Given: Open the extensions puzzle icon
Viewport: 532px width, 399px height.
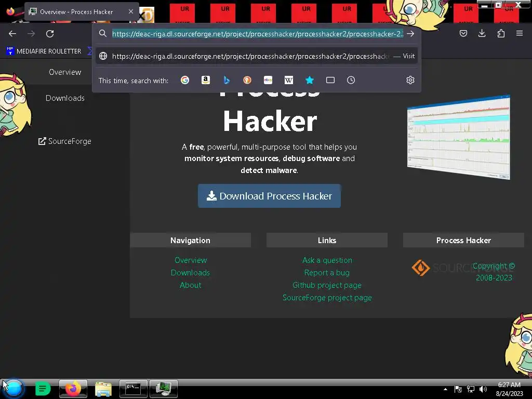Looking at the screenshot, I should pyautogui.click(x=501, y=33).
